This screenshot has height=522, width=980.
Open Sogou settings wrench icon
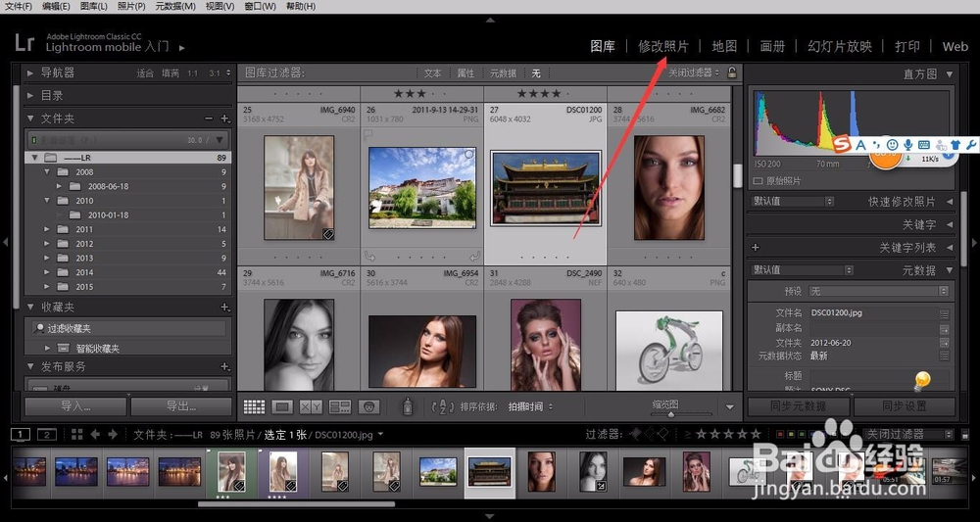click(x=970, y=145)
